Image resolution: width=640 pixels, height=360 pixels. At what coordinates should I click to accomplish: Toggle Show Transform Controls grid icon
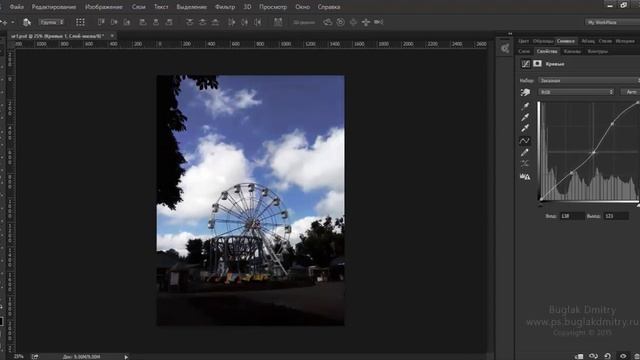(x=80, y=22)
